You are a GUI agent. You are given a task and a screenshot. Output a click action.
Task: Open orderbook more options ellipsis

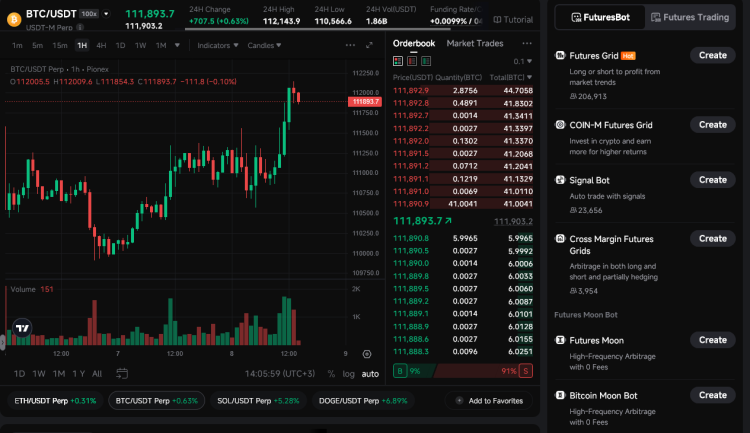coord(527,44)
